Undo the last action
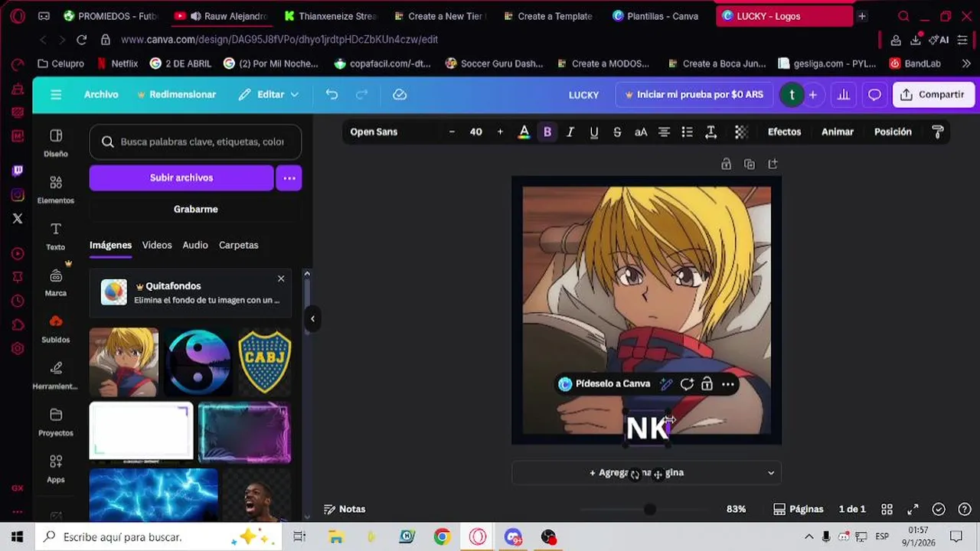The height and width of the screenshot is (551, 980). 332,95
